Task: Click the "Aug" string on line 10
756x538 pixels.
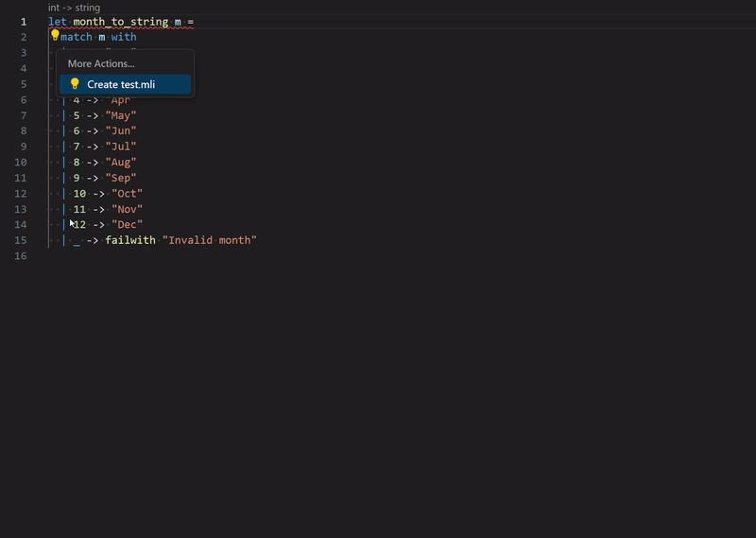Action: 121,162
